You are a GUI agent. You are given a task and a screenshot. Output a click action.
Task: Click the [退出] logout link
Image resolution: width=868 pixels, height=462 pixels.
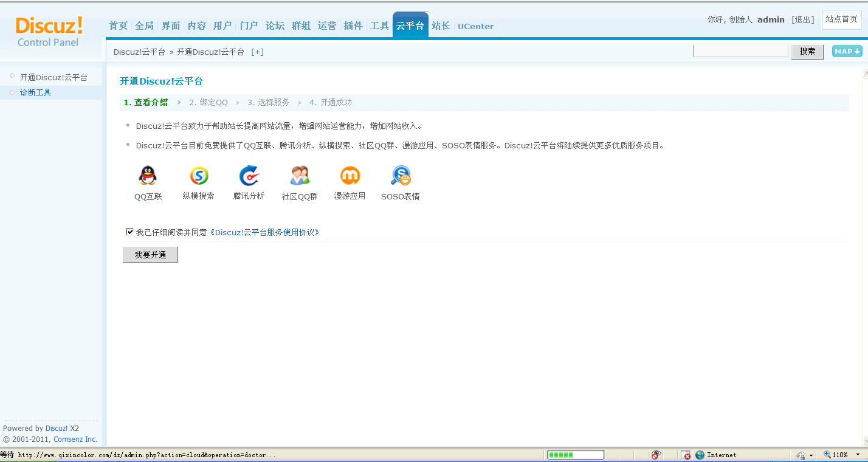[802, 19]
